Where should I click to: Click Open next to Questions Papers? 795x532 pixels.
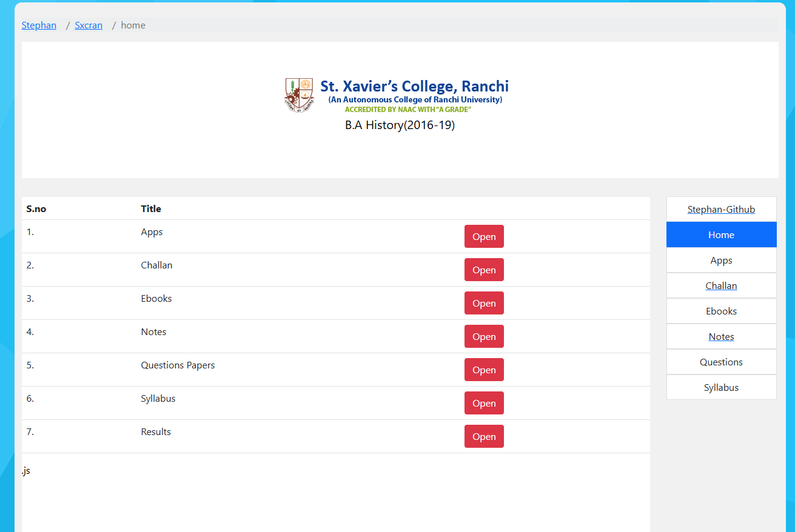point(484,370)
